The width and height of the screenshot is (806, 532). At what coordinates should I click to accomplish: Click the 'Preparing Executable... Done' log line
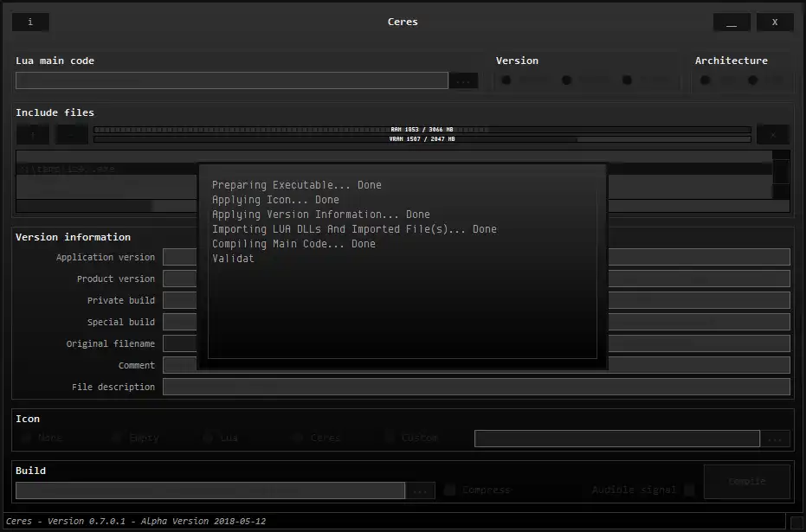click(x=297, y=185)
